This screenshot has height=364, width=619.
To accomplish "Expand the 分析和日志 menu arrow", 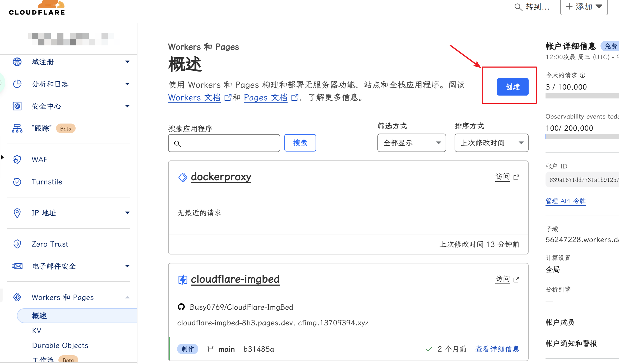I will coord(127,84).
